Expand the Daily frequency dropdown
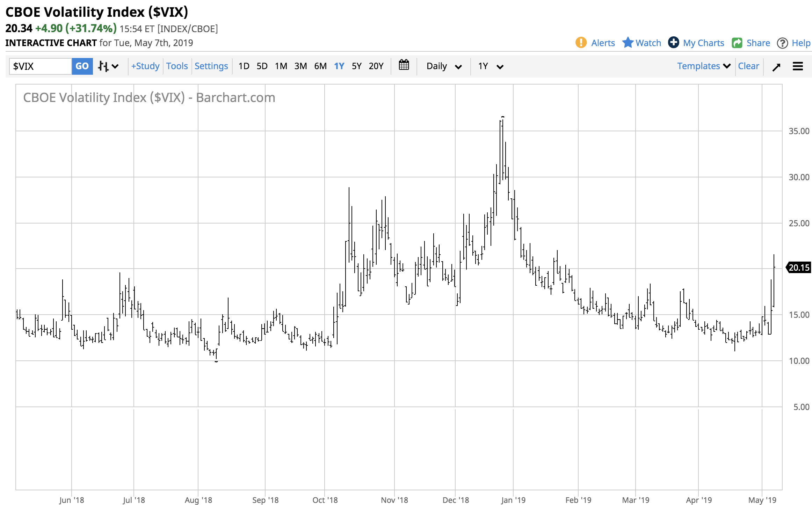This screenshot has height=505, width=812. pyautogui.click(x=444, y=66)
